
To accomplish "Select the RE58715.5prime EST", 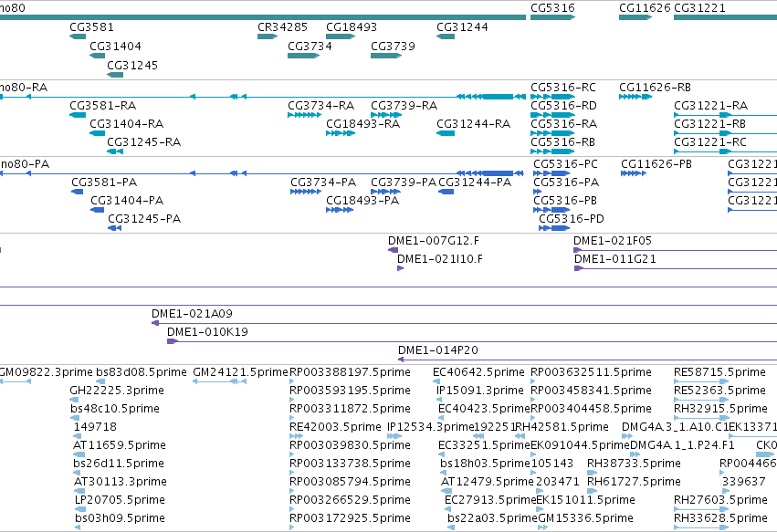I will [701, 381].
